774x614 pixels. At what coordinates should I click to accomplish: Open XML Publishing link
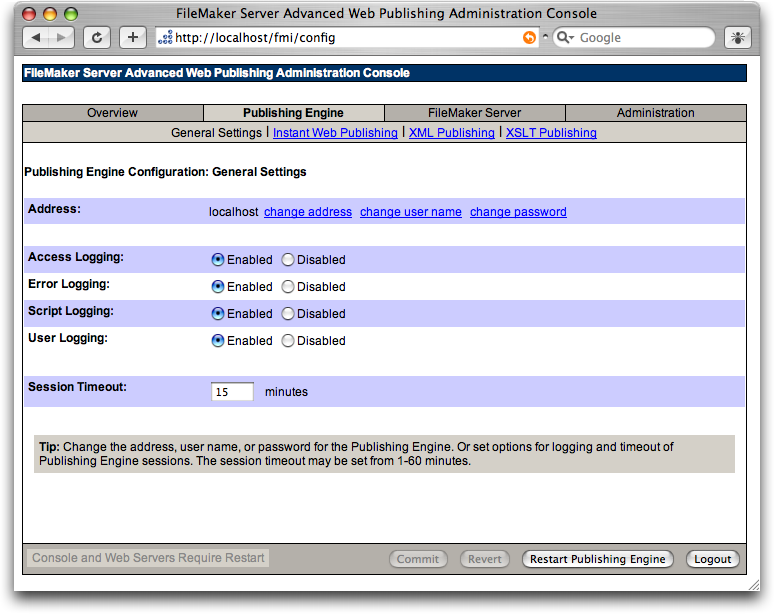[452, 133]
